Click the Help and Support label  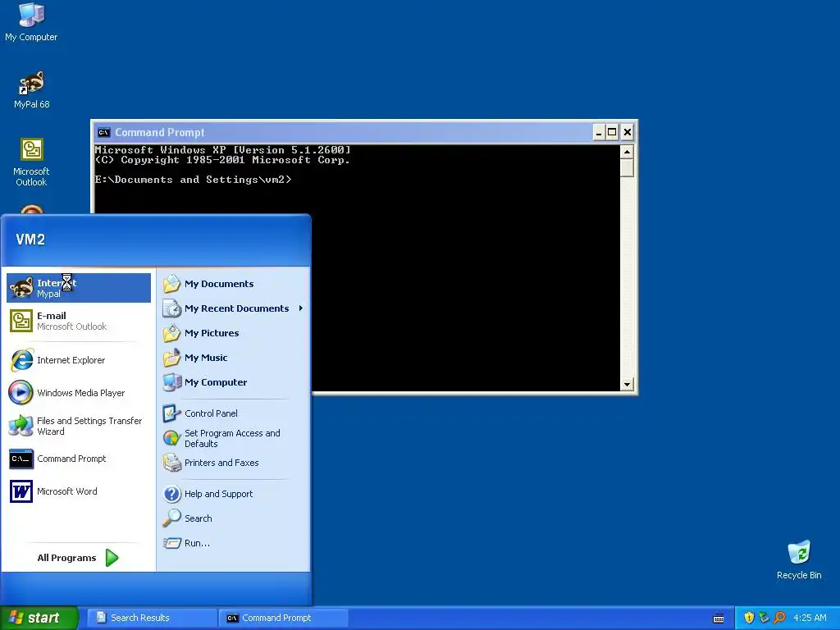point(218,494)
